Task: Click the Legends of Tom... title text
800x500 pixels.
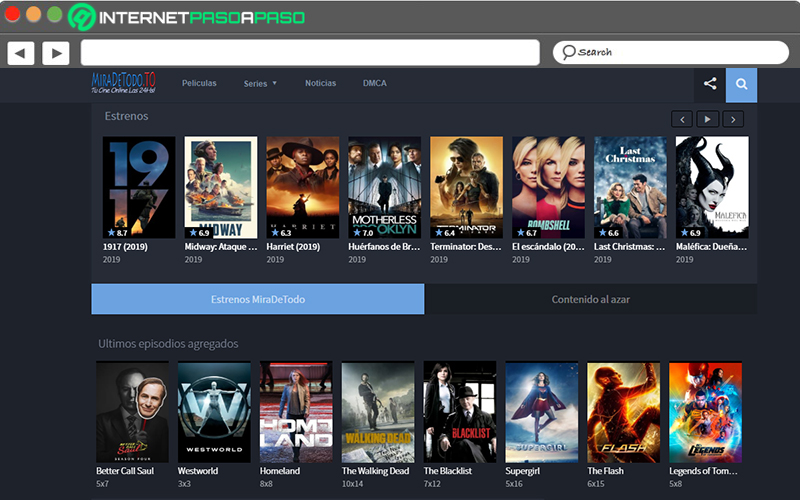Action: pyautogui.click(x=703, y=471)
